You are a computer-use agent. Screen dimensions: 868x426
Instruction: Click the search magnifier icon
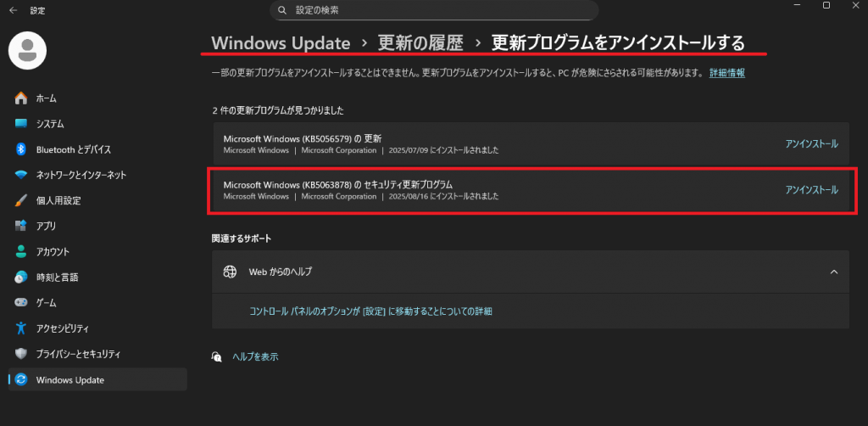tap(282, 10)
